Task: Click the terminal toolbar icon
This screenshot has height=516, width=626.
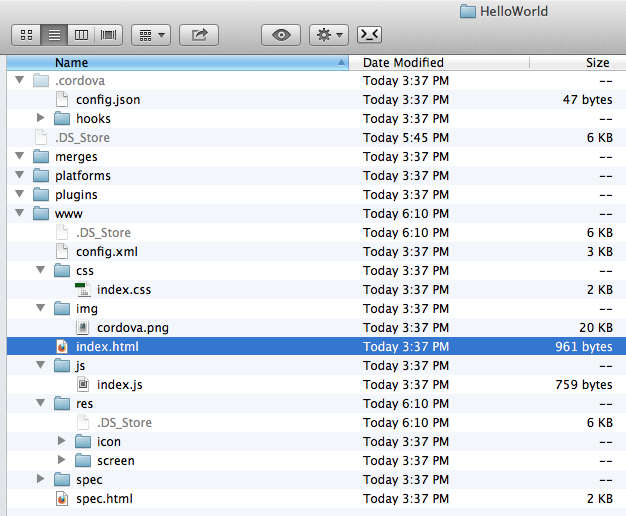Action: click(369, 35)
